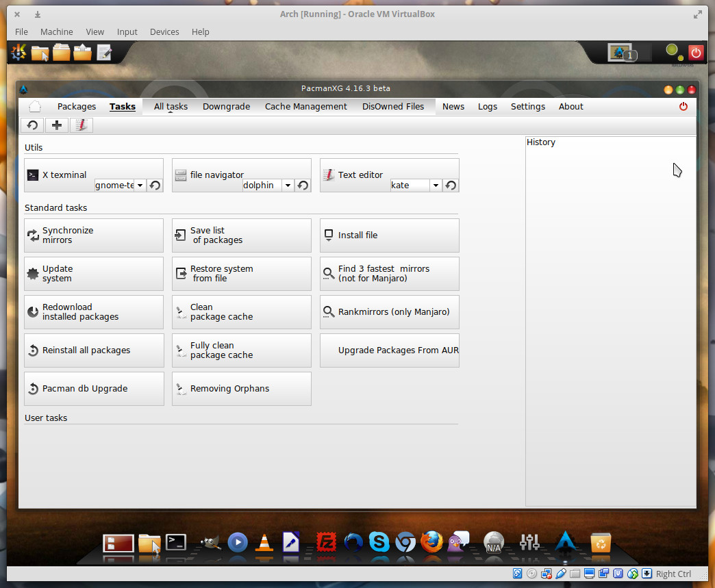Viewport: 715px width, 588px height.
Task: Reset the Text editor choice
Action: coord(451,185)
